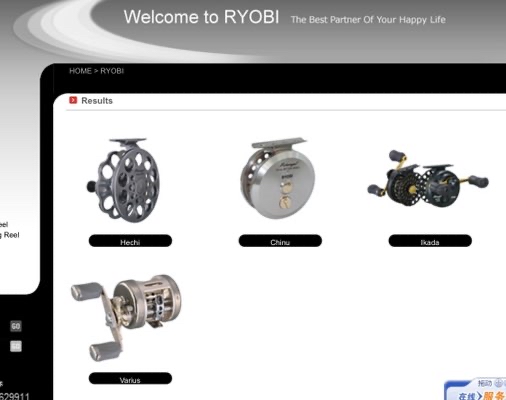Image resolution: width=506 pixels, height=400 pixels.
Task: Click the dark upper GO button
Action: click(16, 326)
